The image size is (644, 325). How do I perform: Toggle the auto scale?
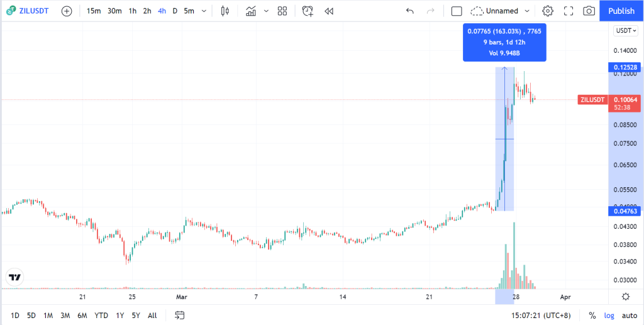coord(629,316)
